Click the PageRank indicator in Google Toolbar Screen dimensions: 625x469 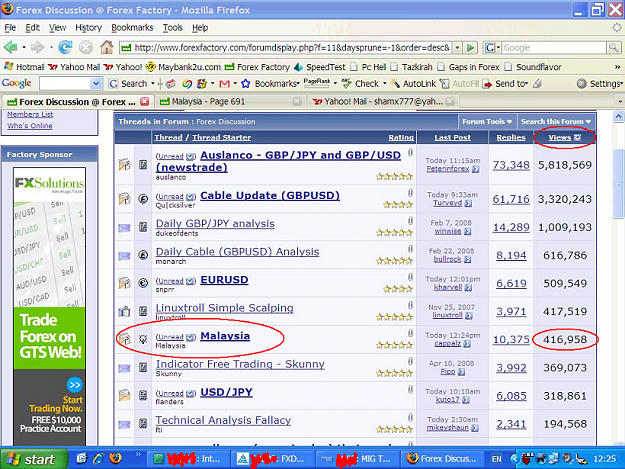coord(317,82)
